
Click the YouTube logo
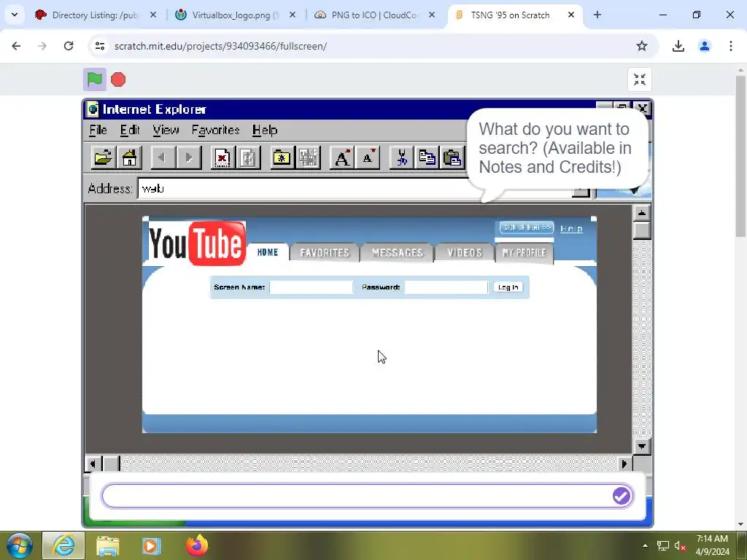click(197, 243)
